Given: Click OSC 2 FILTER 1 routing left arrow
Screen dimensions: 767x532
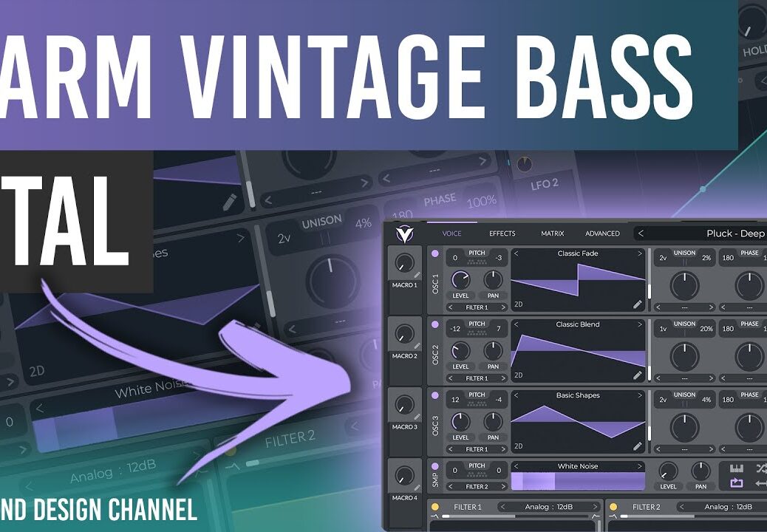Looking at the screenshot, I should pyautogui.click(x=451, y=378).
